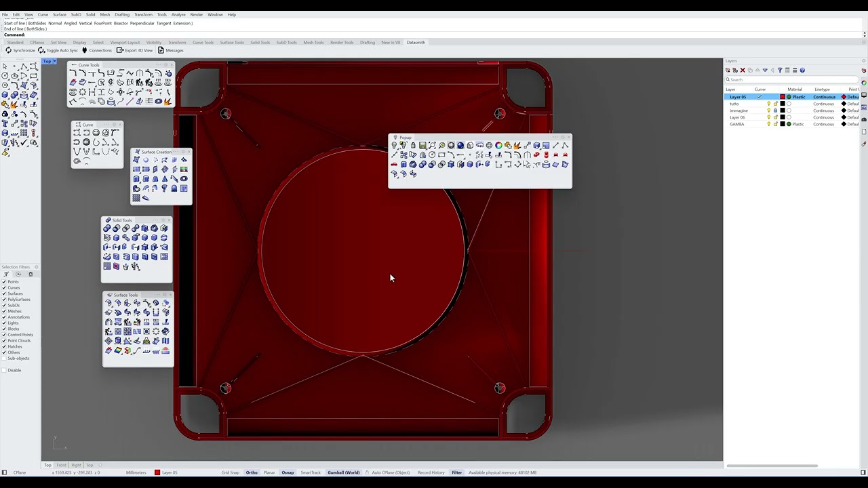Open the Layers panel gear options

[x=863, y=61]
